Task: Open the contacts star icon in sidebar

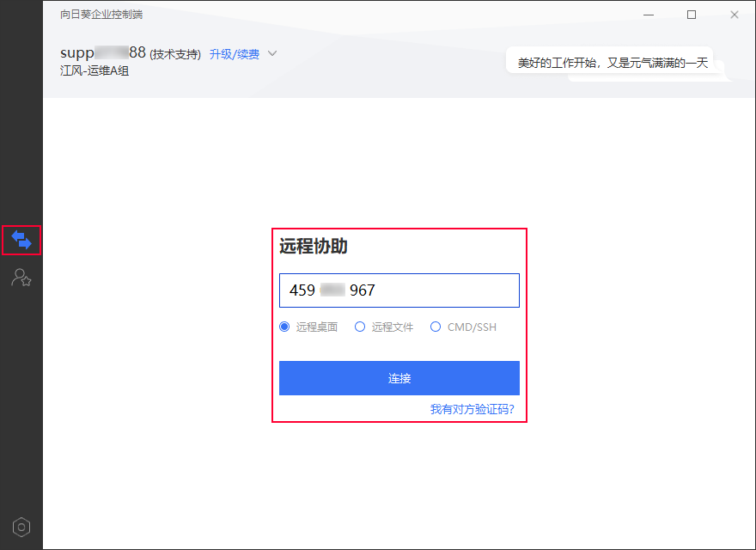Action: [21, 278]
